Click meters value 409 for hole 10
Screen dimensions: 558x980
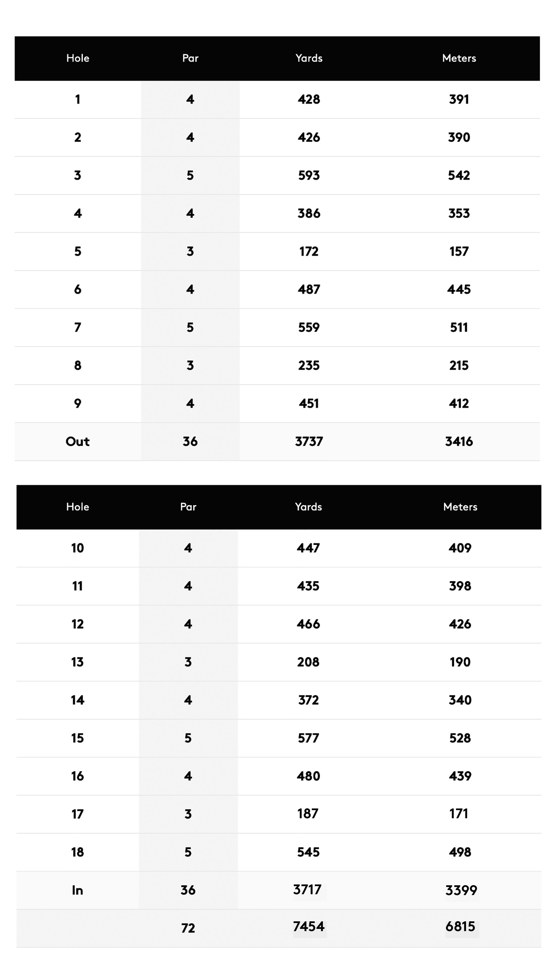(460, 548)
